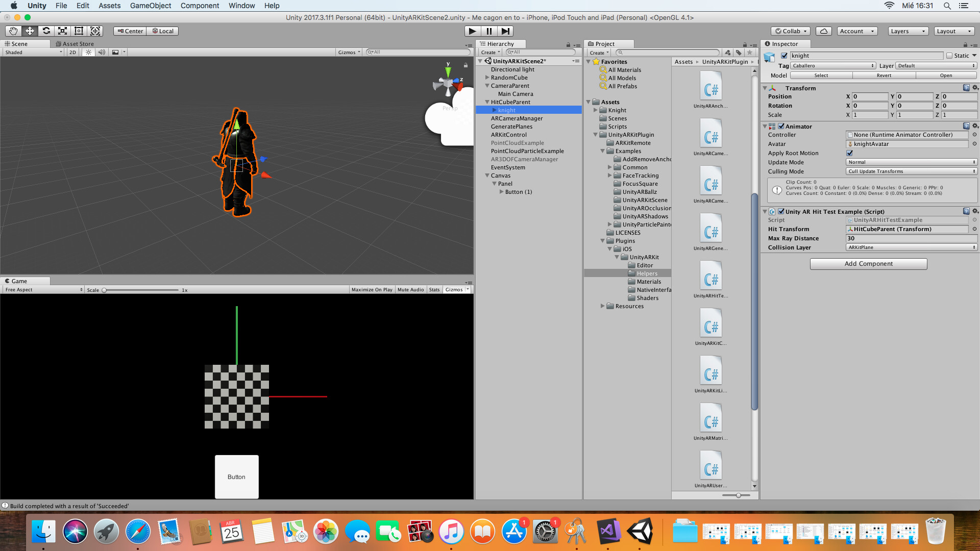The width and height of the screenshot is (980, 551).
Task: Select the Move tool
Action: point(30,31)
